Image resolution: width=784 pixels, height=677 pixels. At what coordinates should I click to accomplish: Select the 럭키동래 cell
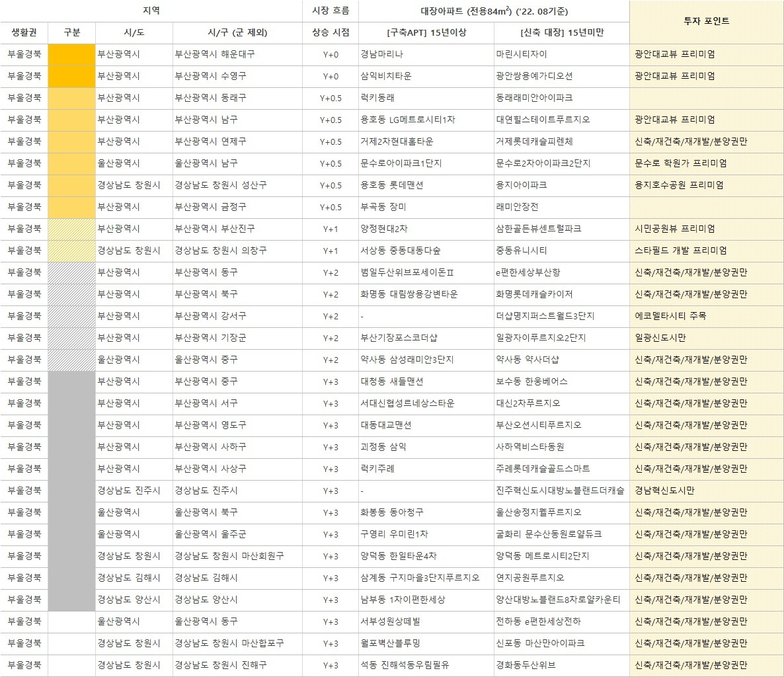point(426,98)
